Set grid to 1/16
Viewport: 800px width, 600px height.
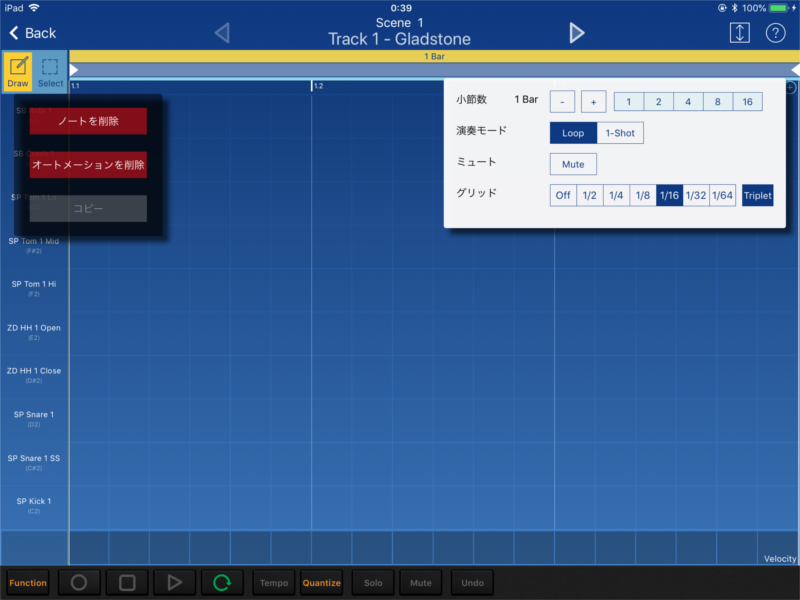pos(669,195)
